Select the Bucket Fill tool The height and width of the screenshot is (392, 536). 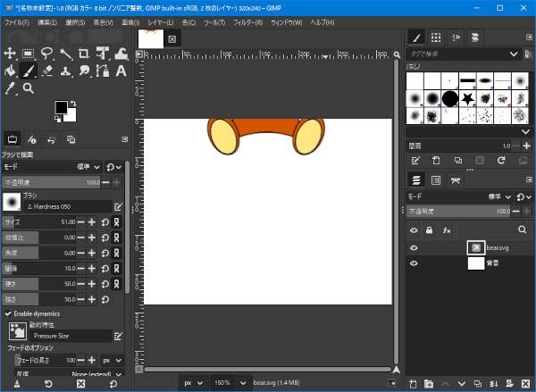[x=11, y=71]
